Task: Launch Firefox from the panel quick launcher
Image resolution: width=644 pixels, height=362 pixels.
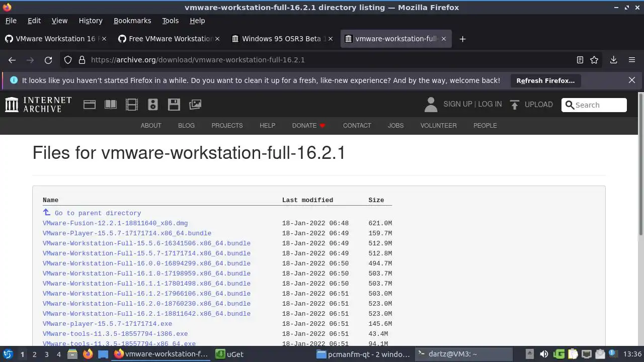Action: (88, 354)
